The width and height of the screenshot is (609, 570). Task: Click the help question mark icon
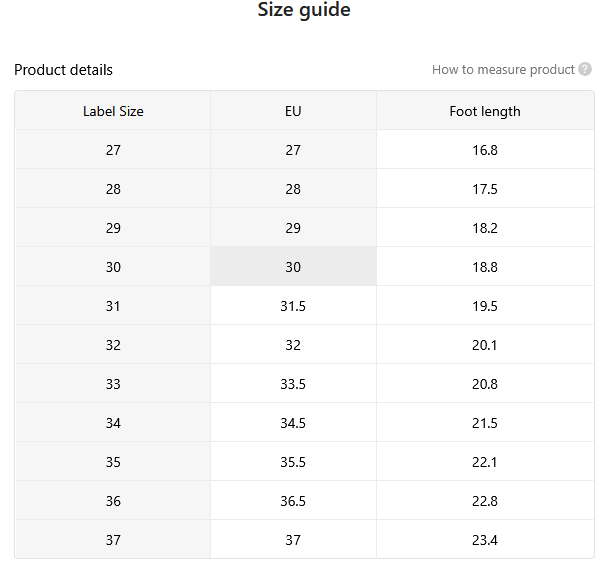tap(585, 70)
